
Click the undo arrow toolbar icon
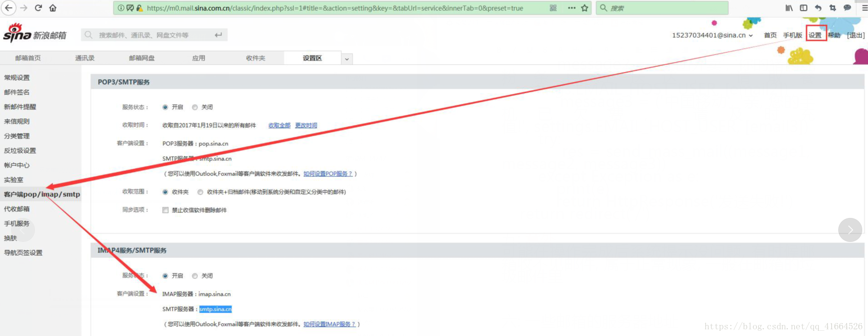click(818, 8)
